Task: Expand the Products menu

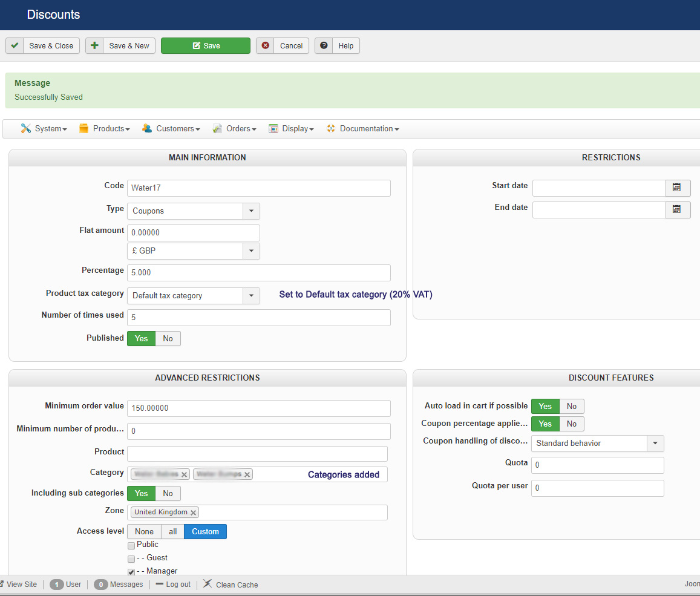Action: [x=105, y=128]
